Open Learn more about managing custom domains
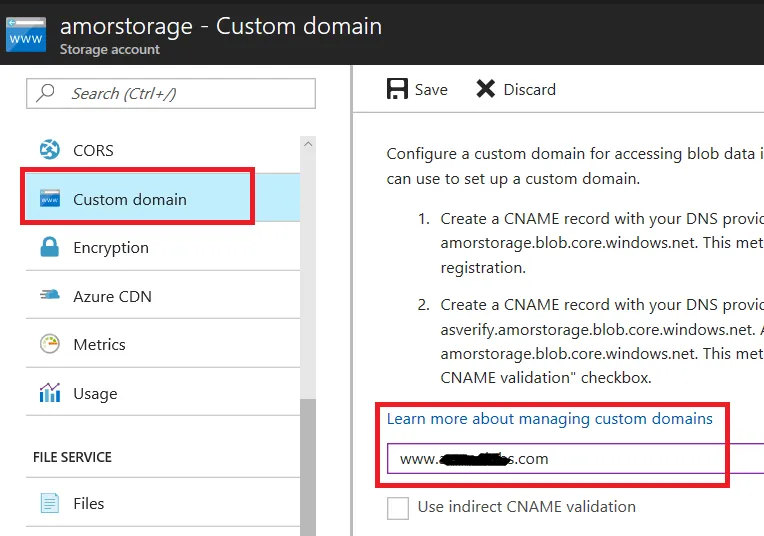The height and width of the screenshot is (536, 764). (x=550, y=419)
